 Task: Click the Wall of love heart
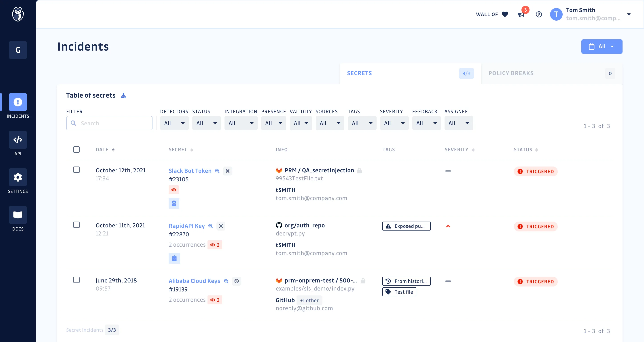pyautogui.click(x=505, y=14)
